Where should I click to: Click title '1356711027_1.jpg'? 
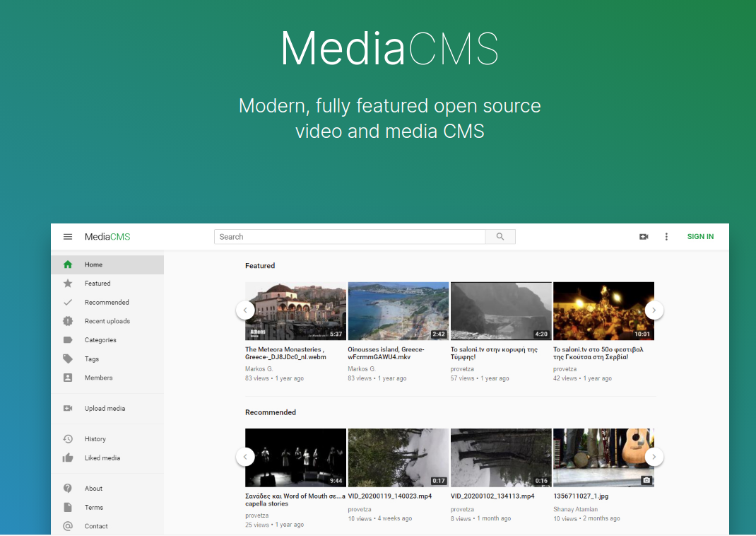point(581,496)
